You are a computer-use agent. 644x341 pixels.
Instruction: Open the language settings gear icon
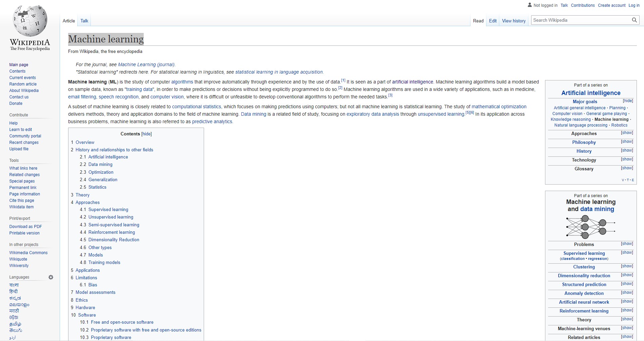point(51,277)
